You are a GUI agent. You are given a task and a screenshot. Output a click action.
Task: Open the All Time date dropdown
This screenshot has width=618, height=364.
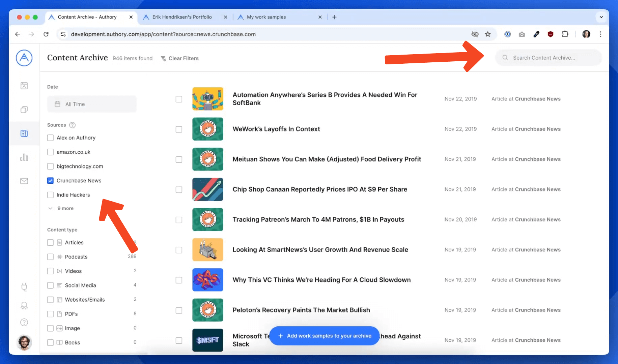point(92,104)
